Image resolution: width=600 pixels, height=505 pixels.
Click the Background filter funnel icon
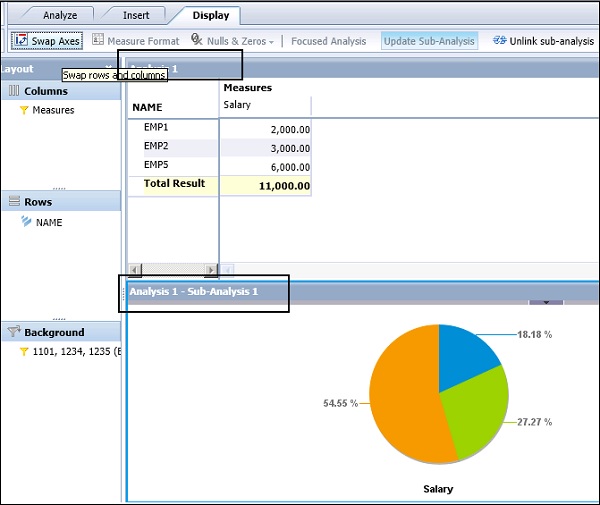(x=14, y=331)
